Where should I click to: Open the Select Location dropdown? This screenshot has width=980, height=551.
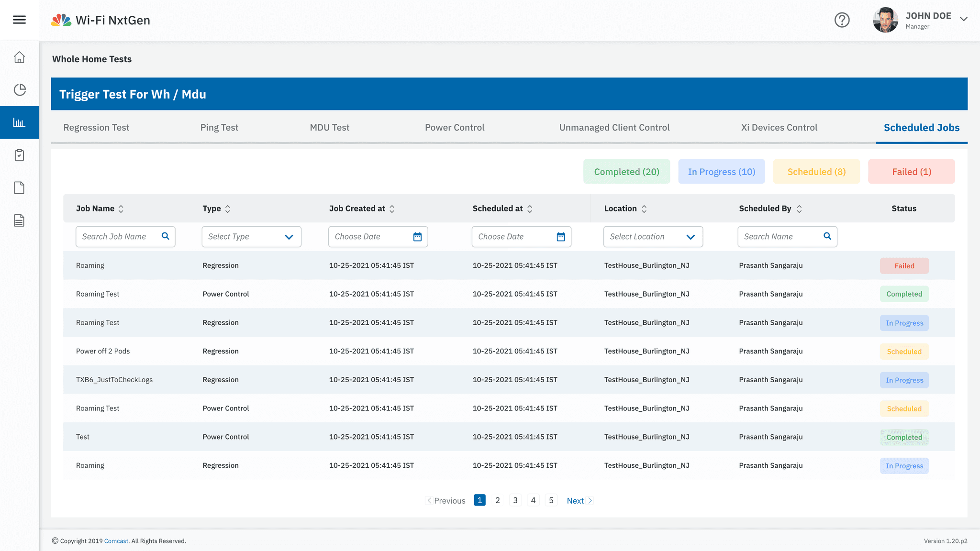tap(653, 237)
